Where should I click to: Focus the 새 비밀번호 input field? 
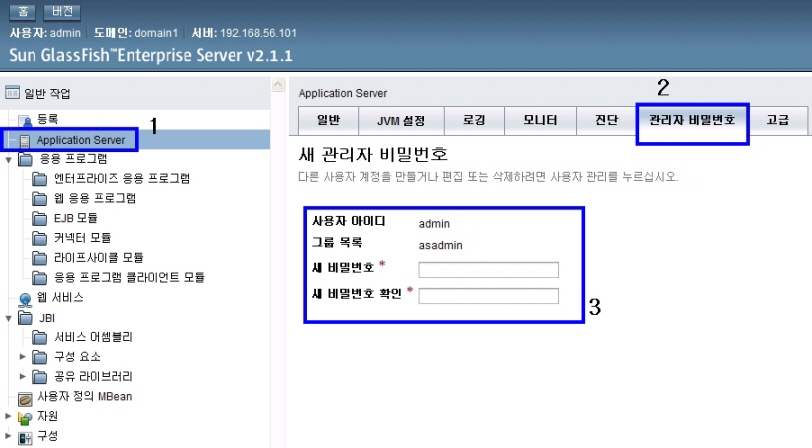pyautogui.click(x=488, y=269)
